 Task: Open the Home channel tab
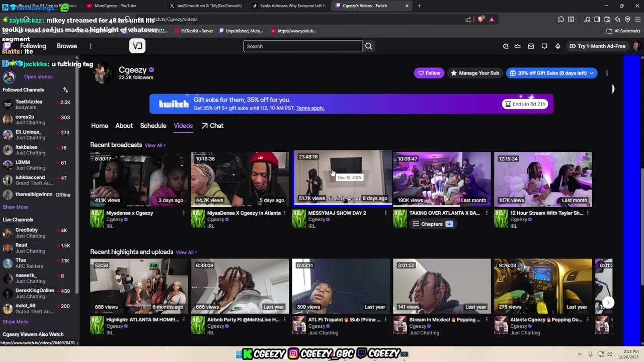point(100,126)
